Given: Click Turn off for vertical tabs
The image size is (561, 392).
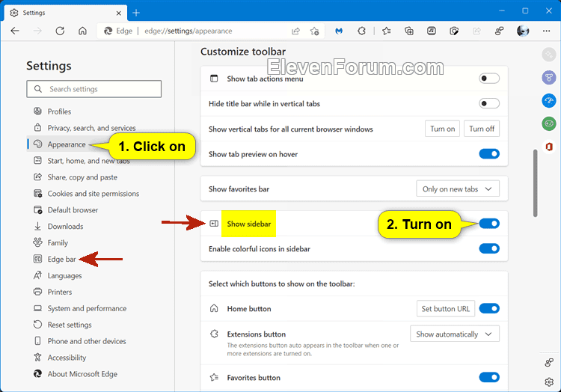Looking at the screenshot, I should coord(482,129).
